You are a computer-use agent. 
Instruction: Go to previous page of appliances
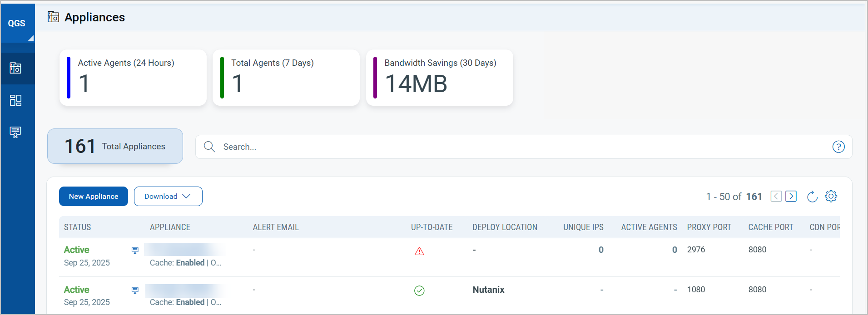pos(776,196)
